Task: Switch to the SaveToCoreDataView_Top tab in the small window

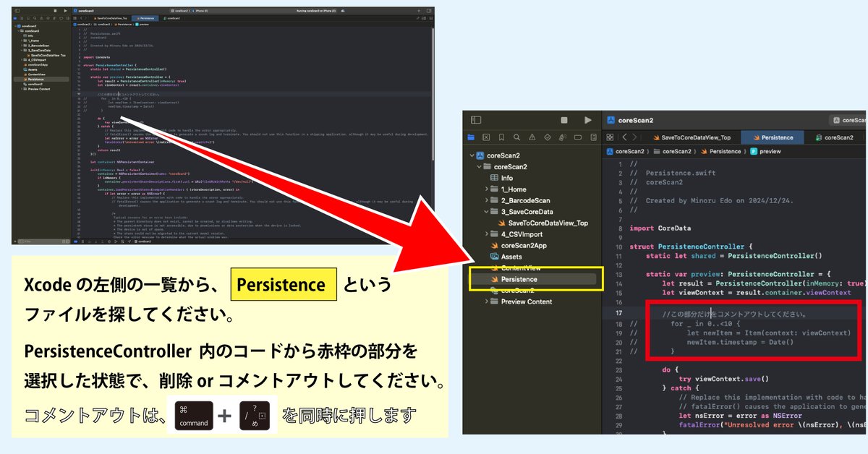Action: (110, 17)
